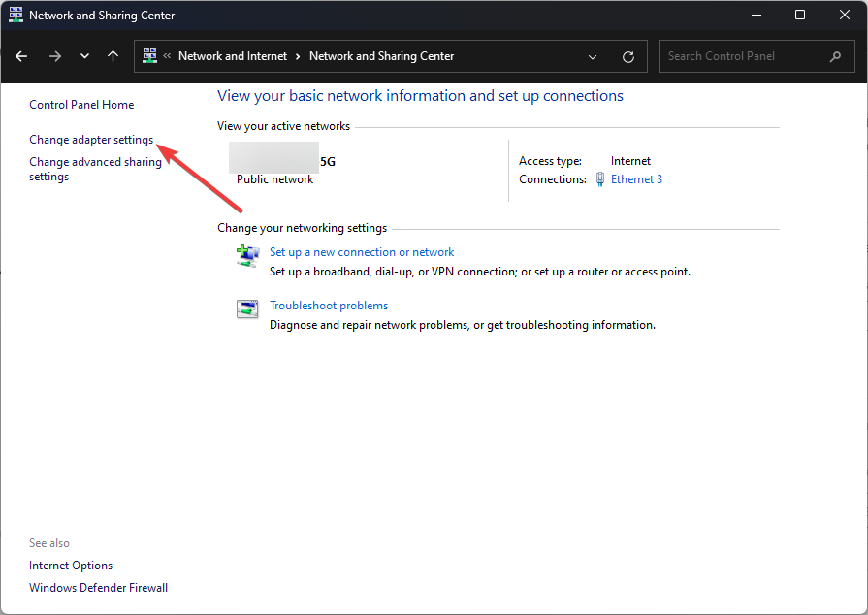This screenshot has width=868, height=615.
Task: Expand the address bar history dropdown
Action: [593, 57]
